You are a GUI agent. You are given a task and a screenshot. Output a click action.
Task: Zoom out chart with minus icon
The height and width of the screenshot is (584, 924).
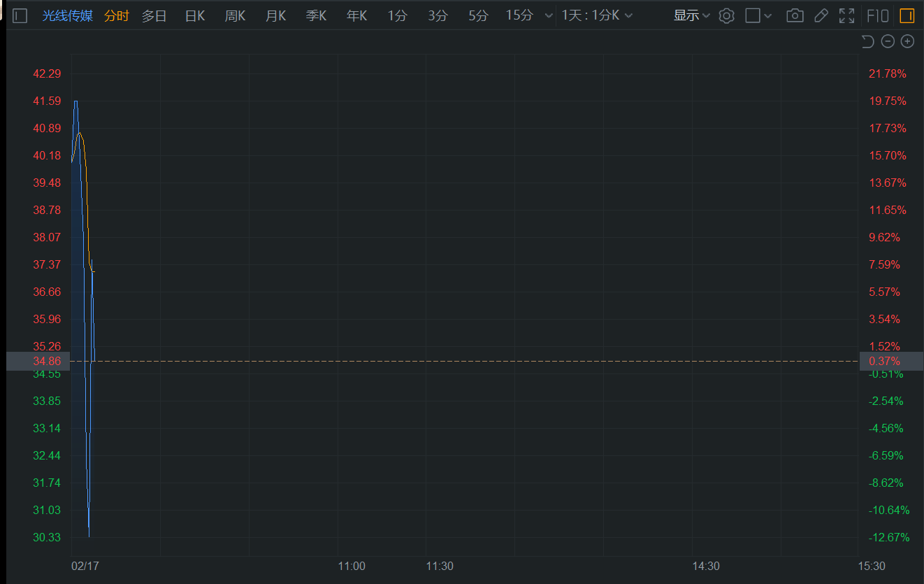click(888, 41)
